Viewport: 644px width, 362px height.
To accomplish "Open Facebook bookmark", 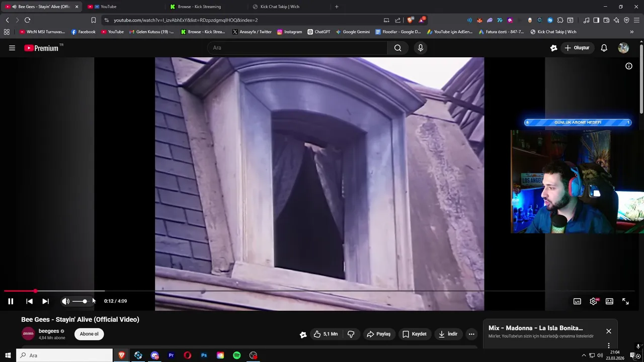I will tap(83, 32).
